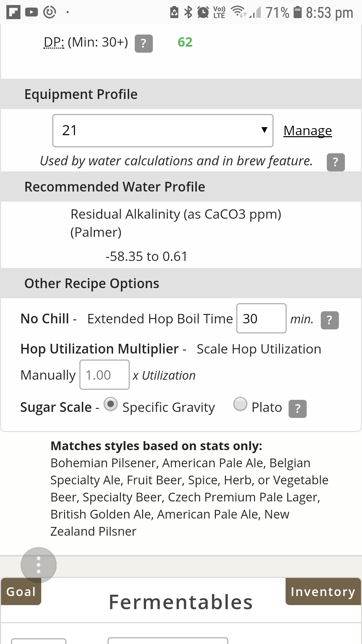Tap the No Chill help question icon
This screenshot has height=644, width=362.
tap(329, 320)
